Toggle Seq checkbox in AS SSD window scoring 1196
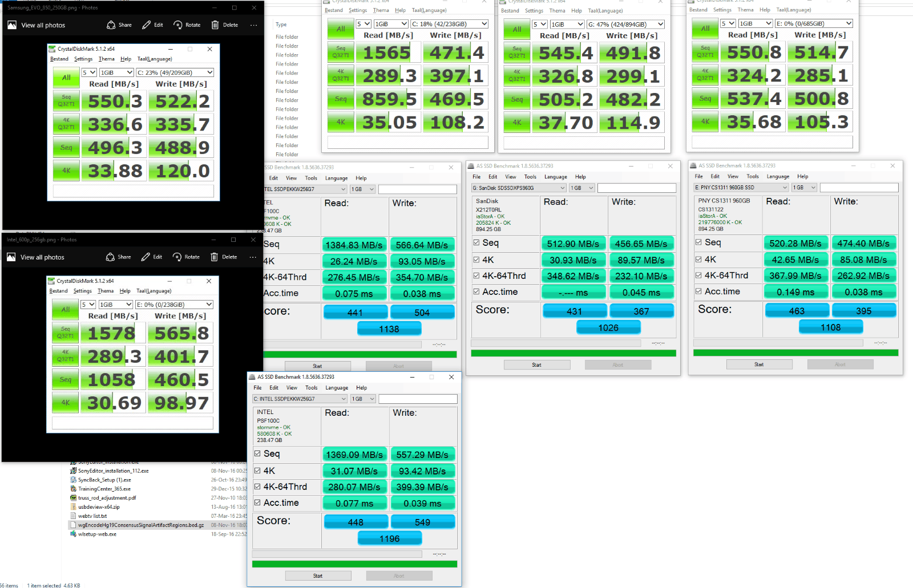This screenshot has width=913, height=588. (x=257, y=454)
